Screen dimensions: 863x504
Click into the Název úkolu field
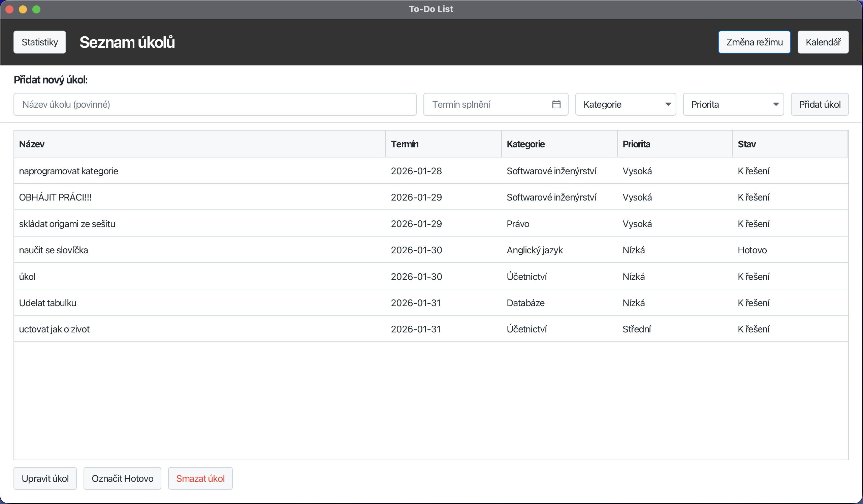point(215,104)
